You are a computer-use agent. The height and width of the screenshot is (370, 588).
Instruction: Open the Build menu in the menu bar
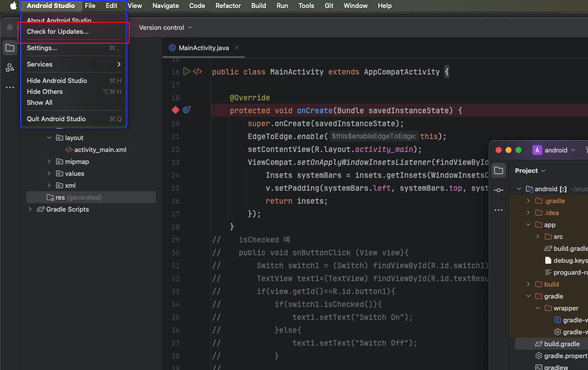(258, 5)
